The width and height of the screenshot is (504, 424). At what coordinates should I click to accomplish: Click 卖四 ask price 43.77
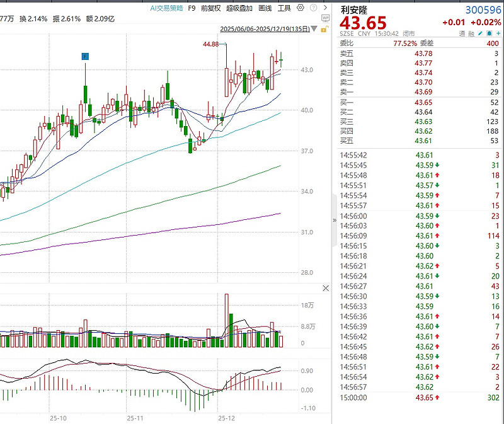(x=423, y=64)
